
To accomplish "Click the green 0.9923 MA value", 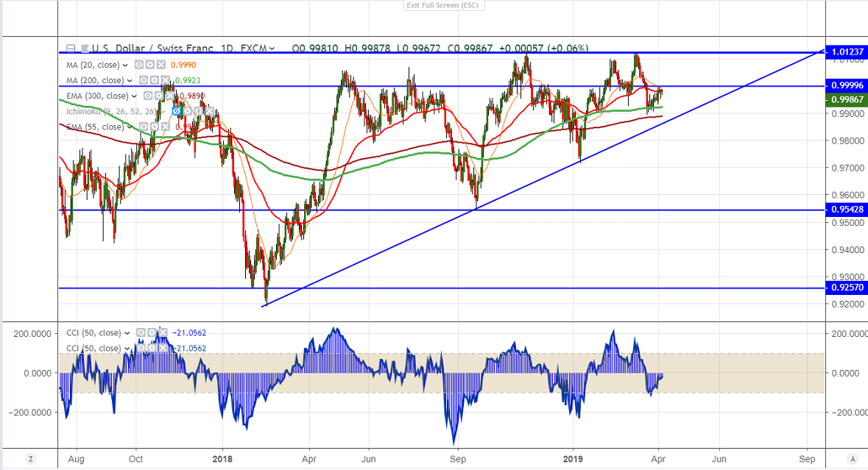I will (188, 80).
